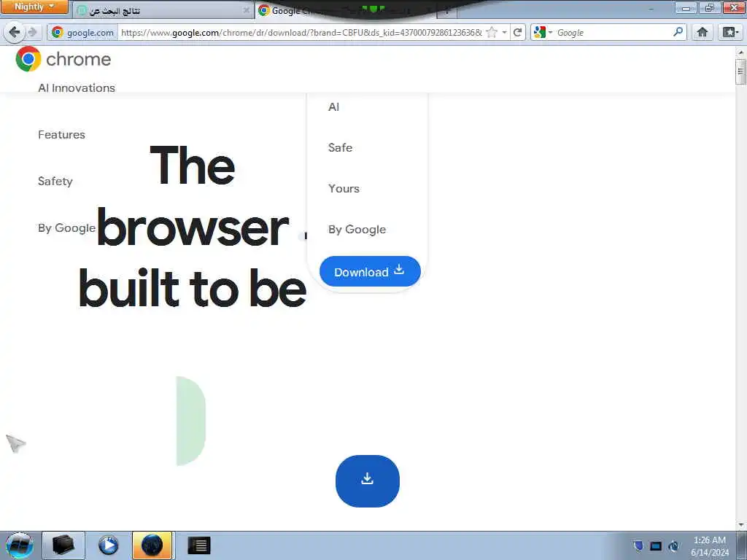747x560 pixels.
Task: Click the scrollbar up arrow
Action: coord(741,52)
